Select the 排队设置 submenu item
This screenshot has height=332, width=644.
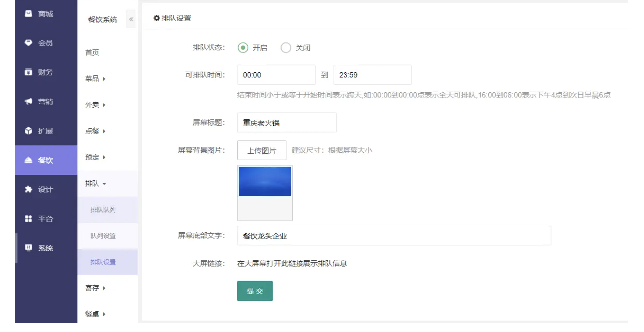(108, 262)
